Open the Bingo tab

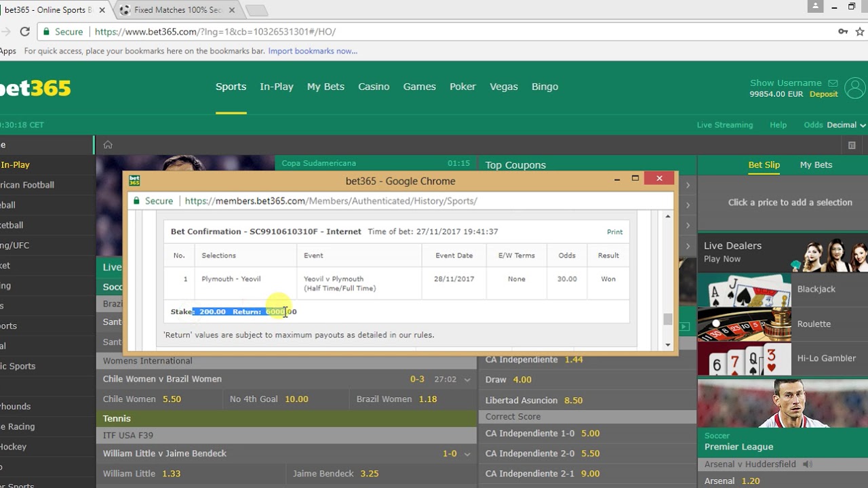click(x=545, y=87)
